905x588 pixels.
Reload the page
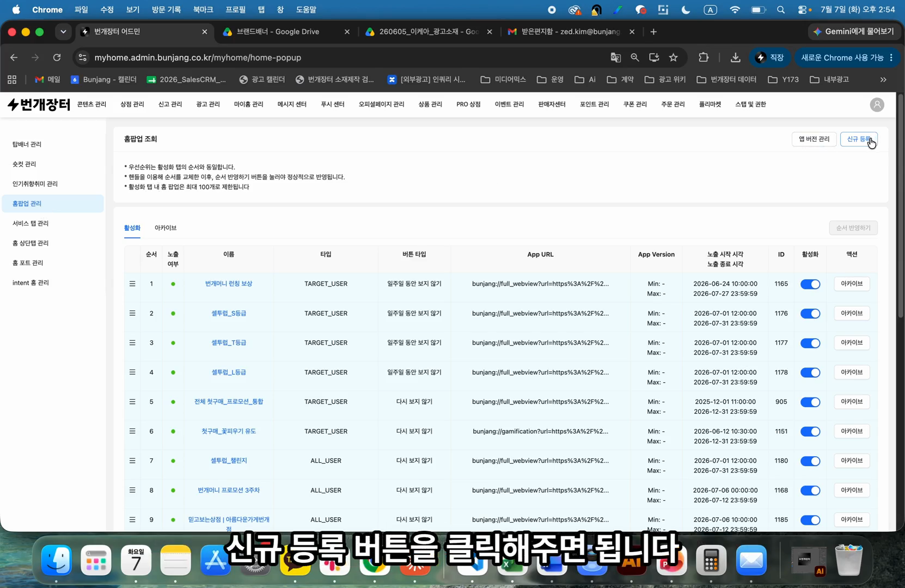57,58
